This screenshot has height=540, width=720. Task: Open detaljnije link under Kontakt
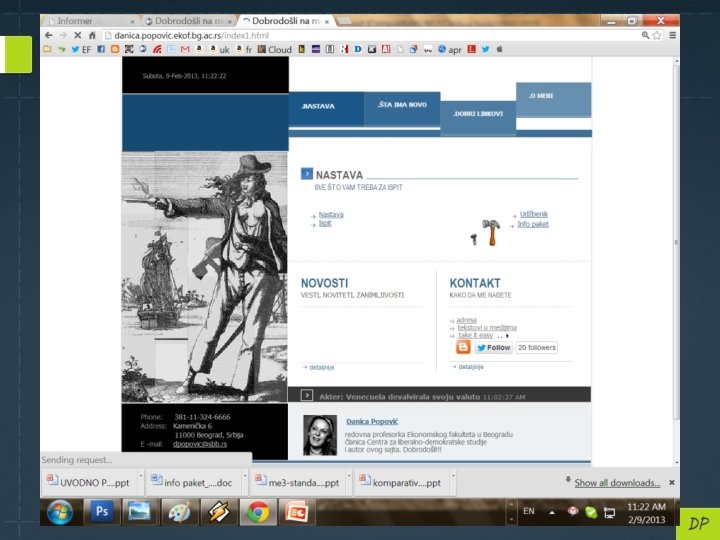(x=471, y=367)
